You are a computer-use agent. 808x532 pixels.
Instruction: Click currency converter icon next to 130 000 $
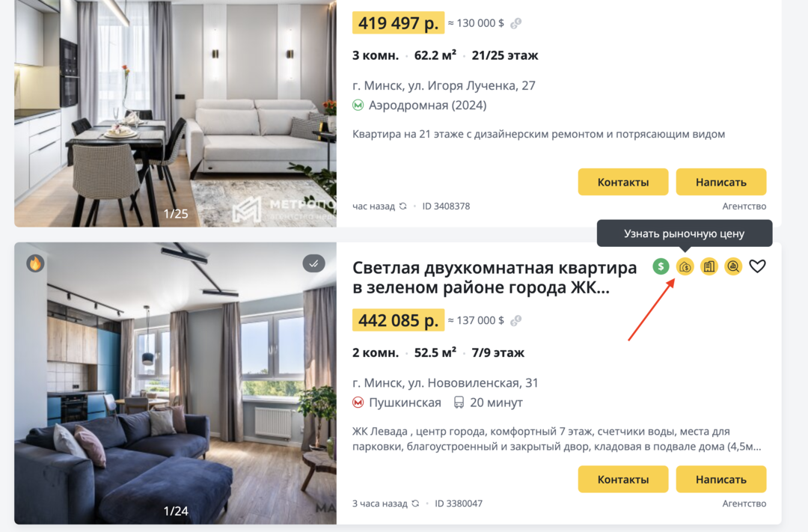[x=515, y=23]
